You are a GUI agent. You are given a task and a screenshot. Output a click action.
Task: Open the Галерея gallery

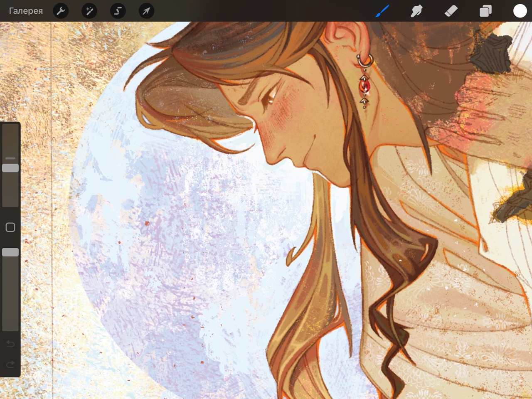(26, 11)
